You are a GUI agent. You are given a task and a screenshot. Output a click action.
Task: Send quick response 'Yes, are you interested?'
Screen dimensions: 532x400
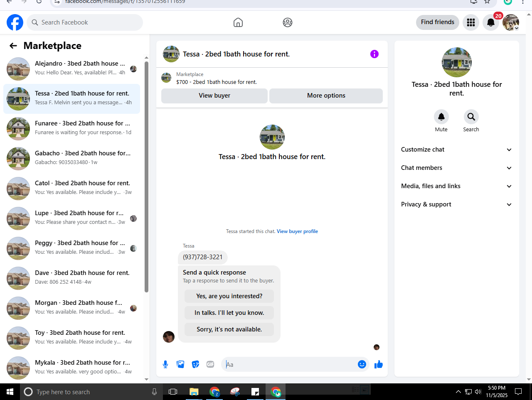coord(229,296)
